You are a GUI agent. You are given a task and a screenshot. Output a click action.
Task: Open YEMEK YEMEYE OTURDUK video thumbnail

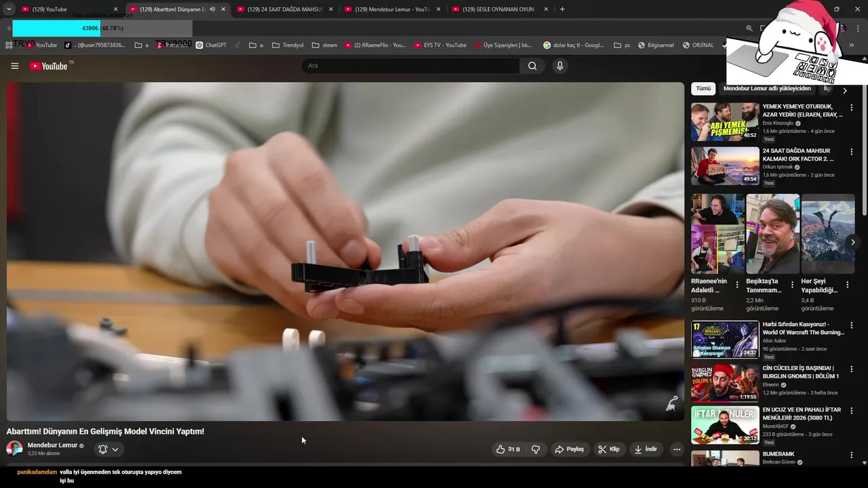click(x=725, y=122)
